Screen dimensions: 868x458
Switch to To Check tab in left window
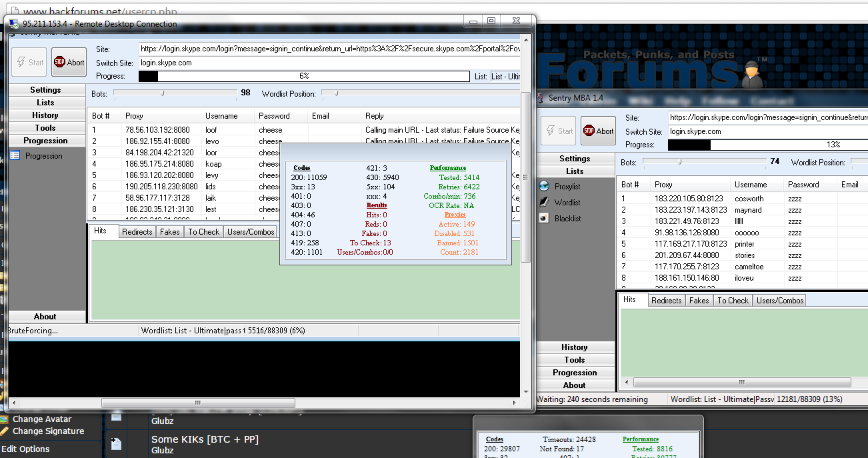click(x=203, y=232)
